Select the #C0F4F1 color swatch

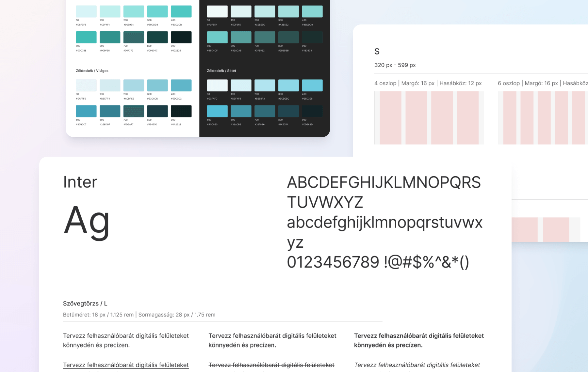tap(110, 11)
